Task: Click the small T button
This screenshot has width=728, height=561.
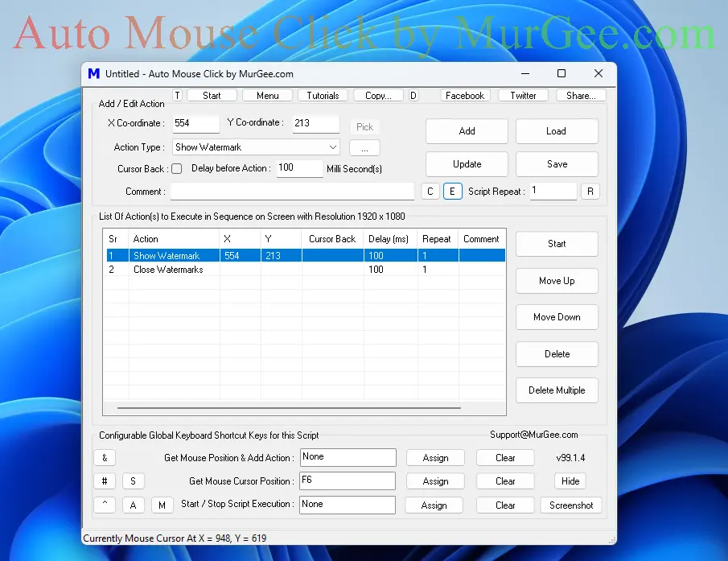Action: point(177,96)
